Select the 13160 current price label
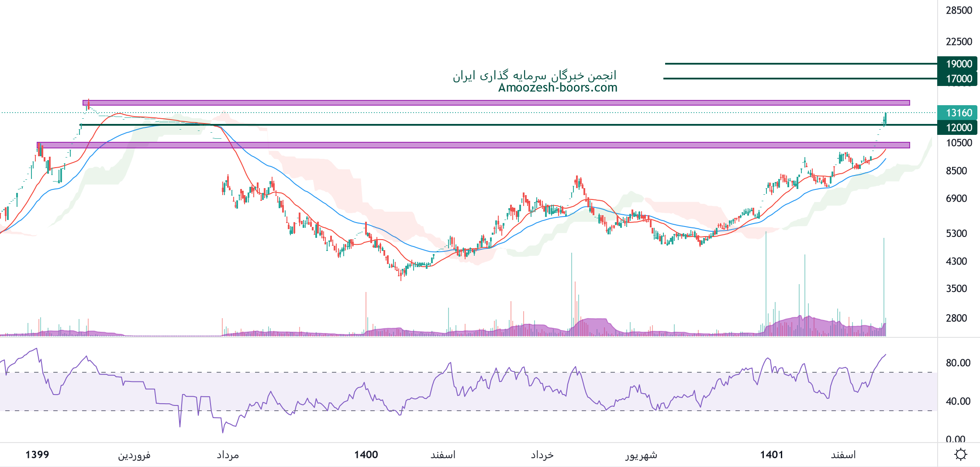Image resolution: width=980 pixels, height=467 pixels. 959,113
